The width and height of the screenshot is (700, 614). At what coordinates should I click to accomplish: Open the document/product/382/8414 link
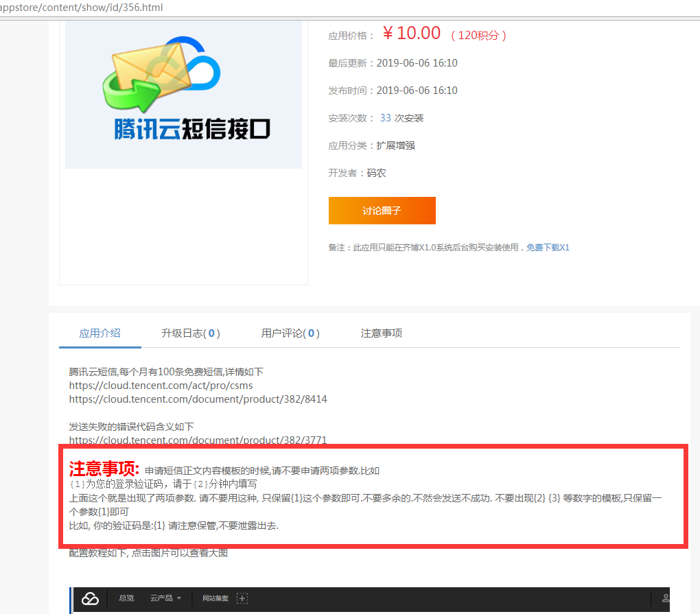pos(198,399)
